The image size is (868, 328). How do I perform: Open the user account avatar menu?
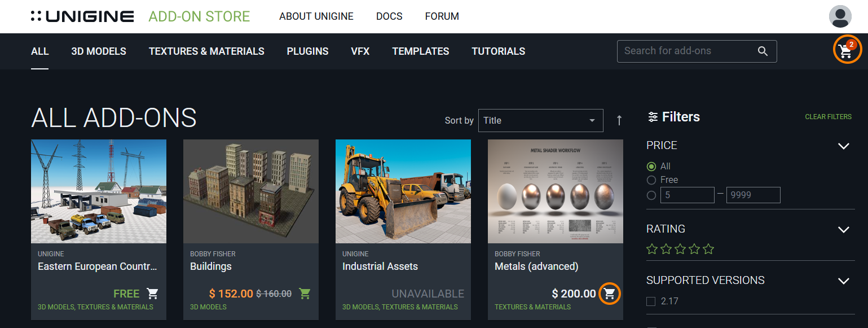[840, 16]
